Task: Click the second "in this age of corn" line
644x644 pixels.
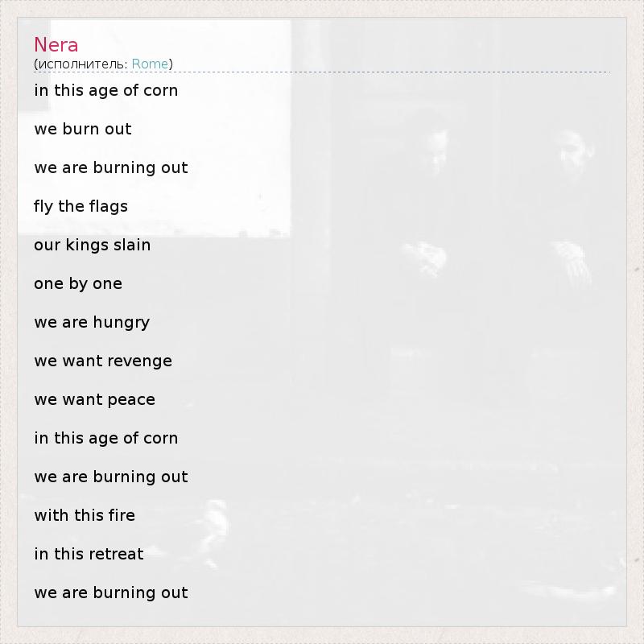Action: 105,438
